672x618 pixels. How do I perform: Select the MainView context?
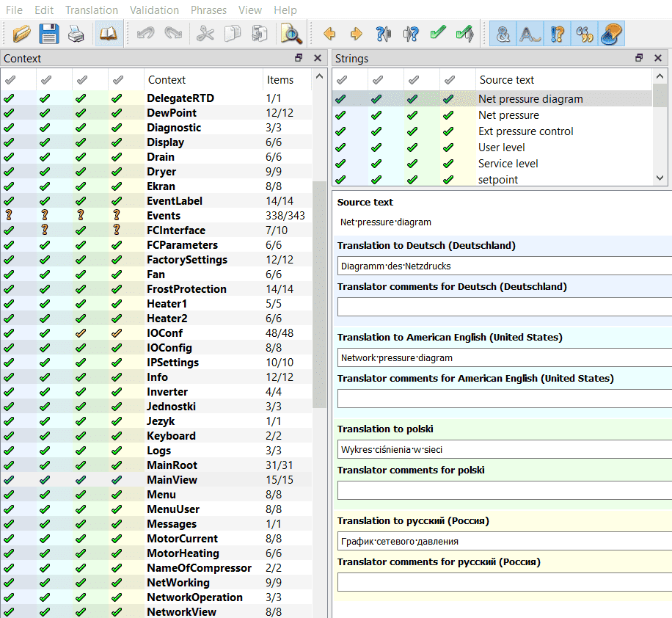(x=156, y=480)
